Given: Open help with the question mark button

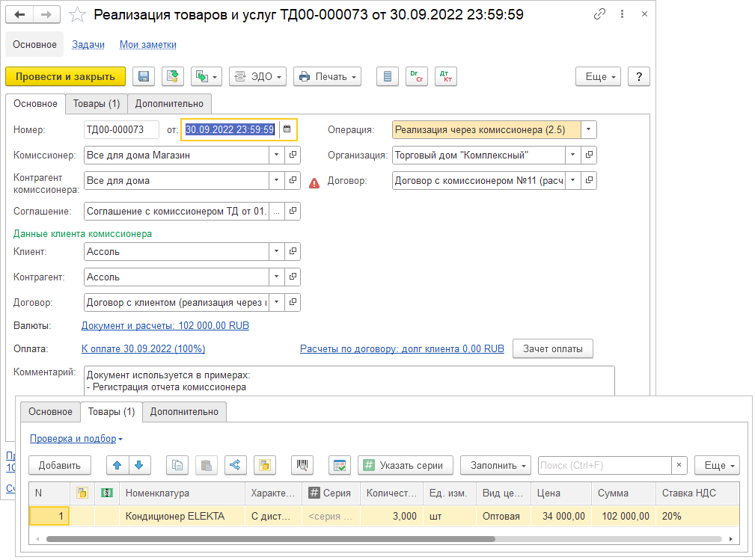Looking at the screenshot, I should [x=639, y=76].
